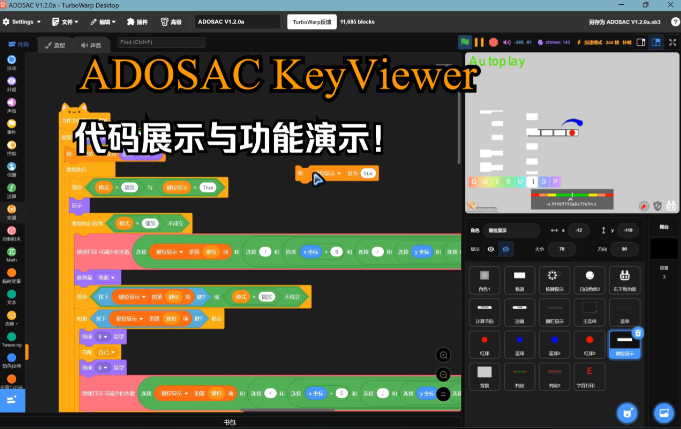The height and width of the screenshot is (429, 681).
Task: Zoom in on the code workspace
Action: pyautogui.click(x=443, y=355)
